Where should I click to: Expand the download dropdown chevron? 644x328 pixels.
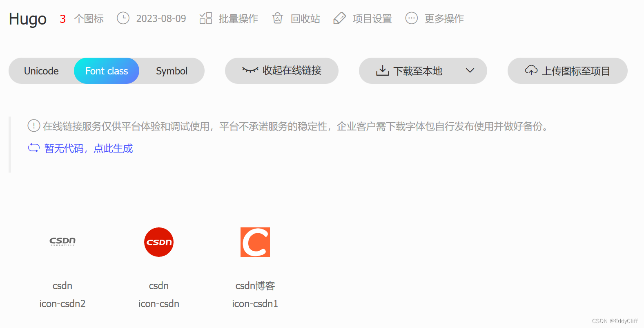[x=470, y=70]
